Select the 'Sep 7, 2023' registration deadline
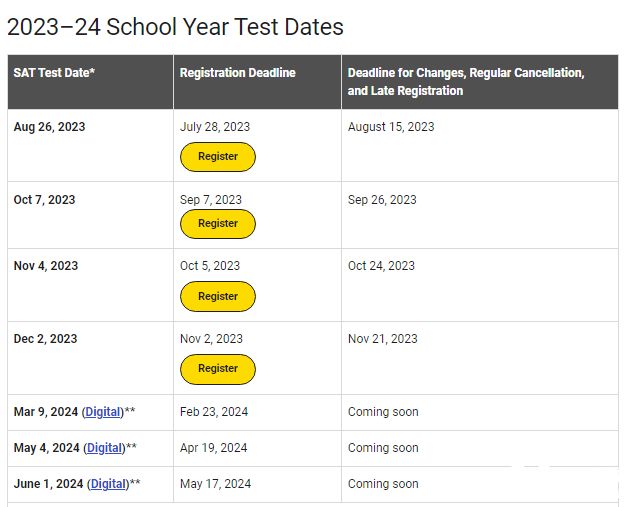The width and height of the screenshot is (627, 507). [211, 200]
